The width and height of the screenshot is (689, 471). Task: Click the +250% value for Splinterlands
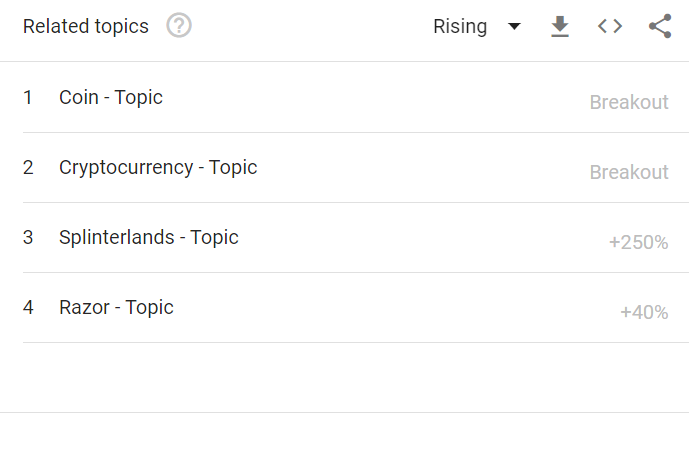638,243
